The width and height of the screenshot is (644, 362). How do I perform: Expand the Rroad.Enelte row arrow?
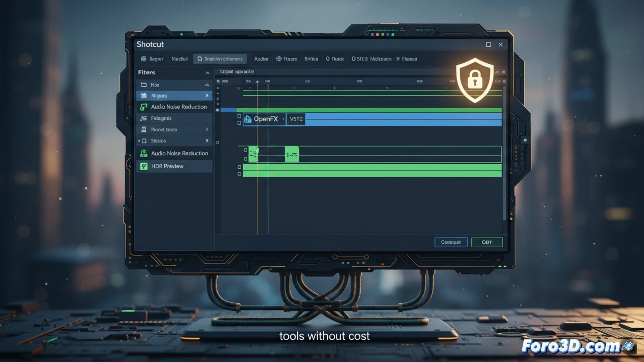[207, 129]
